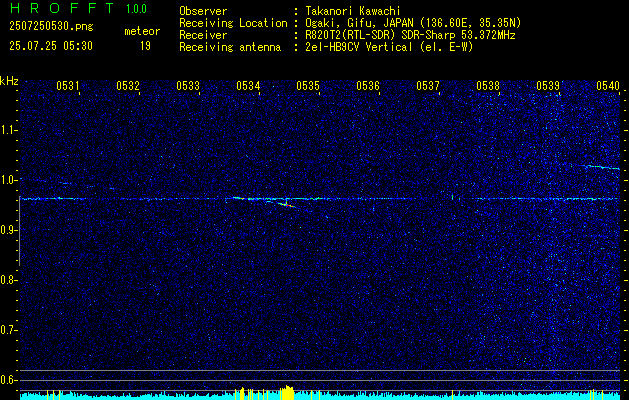Click the 0538 time marker
Screen dimensions: 629x400
488,85
